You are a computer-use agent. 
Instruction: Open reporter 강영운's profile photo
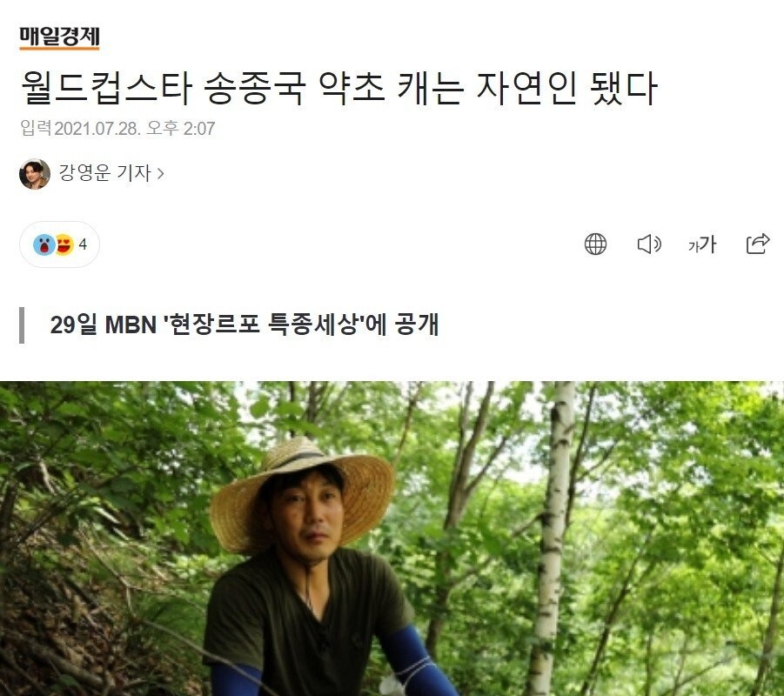pyautogui.click(x=35, y=174)
